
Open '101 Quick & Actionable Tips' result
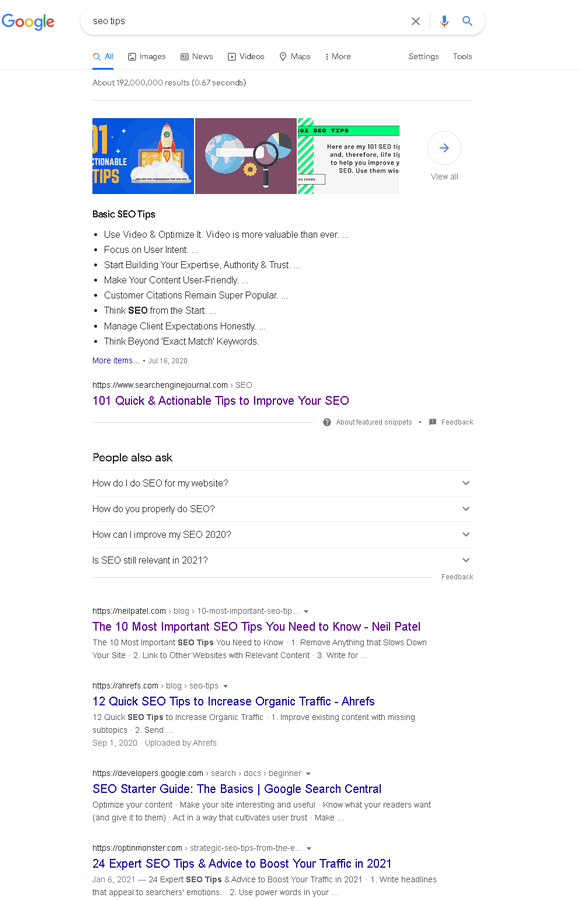click(221, 401)
